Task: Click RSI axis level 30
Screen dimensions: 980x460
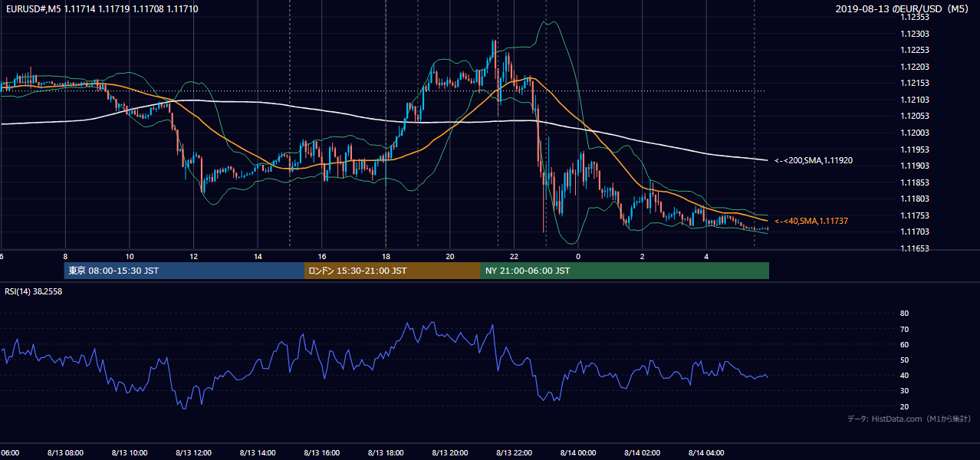Action: pyautogui.click(x=904, y=391)
